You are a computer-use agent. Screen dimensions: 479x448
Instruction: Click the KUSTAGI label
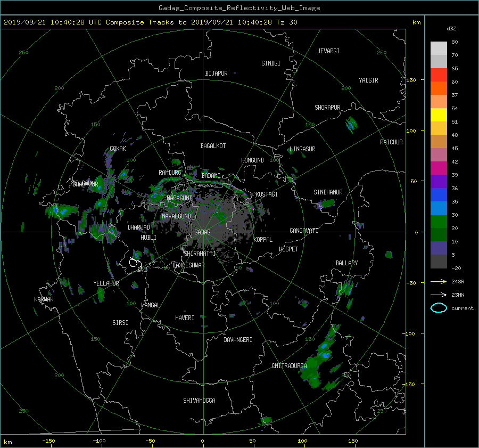(267, 194)
